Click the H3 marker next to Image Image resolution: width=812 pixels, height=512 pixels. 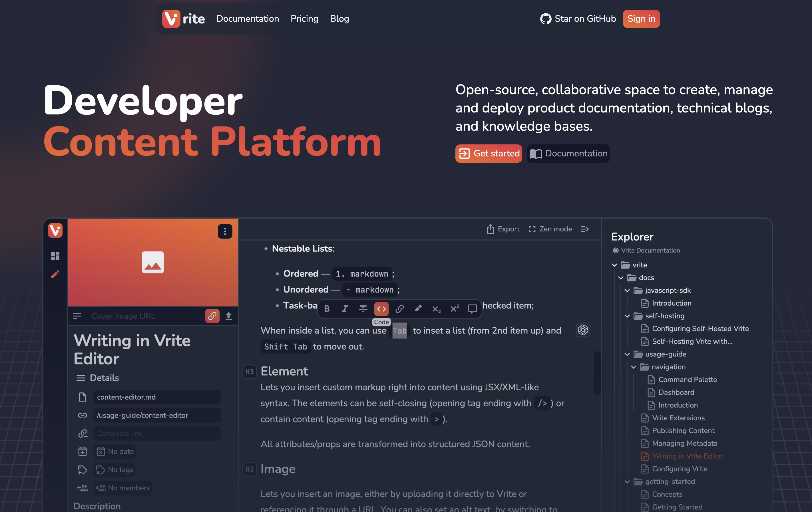tap(250, 469)
